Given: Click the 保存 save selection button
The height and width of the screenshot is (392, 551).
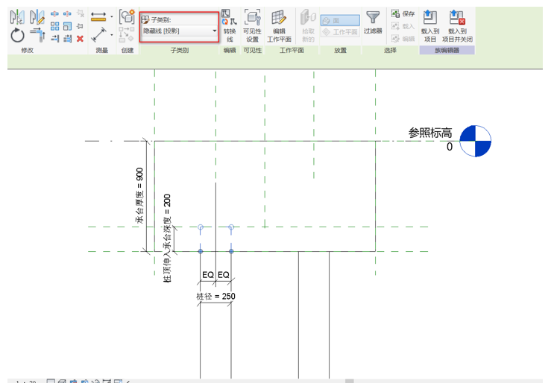Looking at the screenshot, I should point(403,13).
